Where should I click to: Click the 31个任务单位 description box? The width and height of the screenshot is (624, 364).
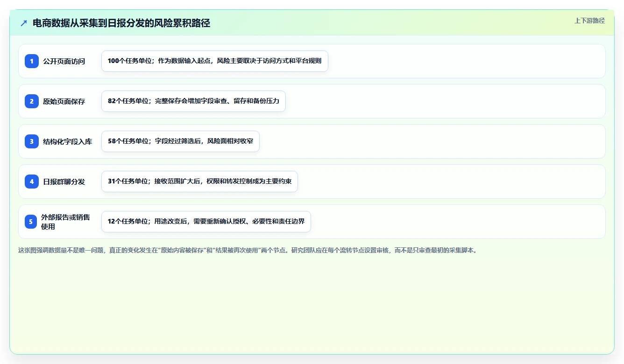[199, 182]
